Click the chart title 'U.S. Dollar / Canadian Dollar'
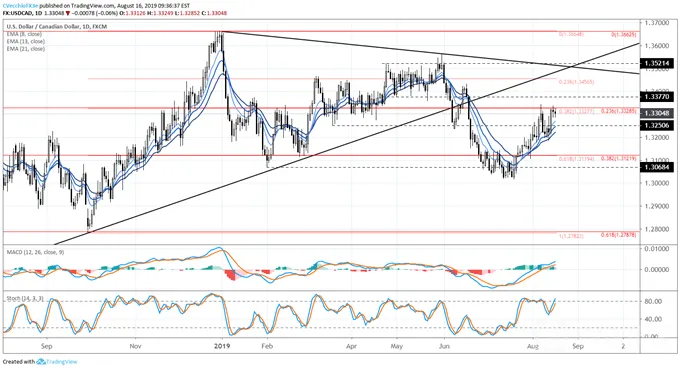Viewport: 680px width, 369px height. click(x=43, y=27)
